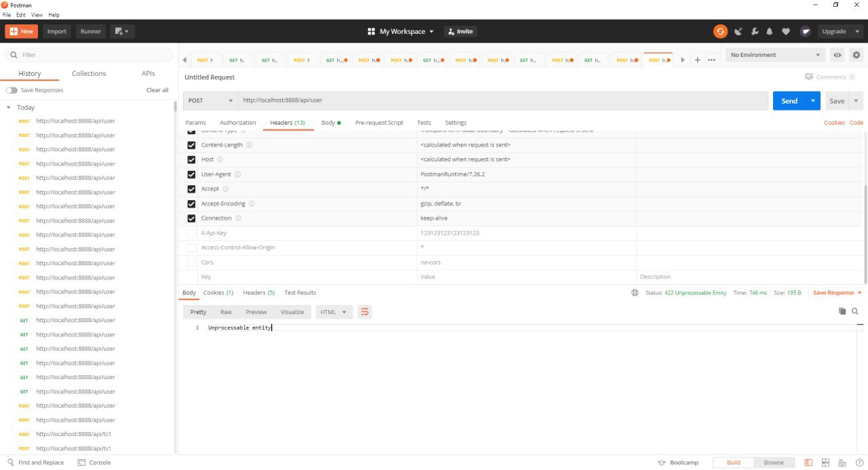Screen dimensions: 868x470
Task: Open the Params request tab
Action: (x=195, y=123)
